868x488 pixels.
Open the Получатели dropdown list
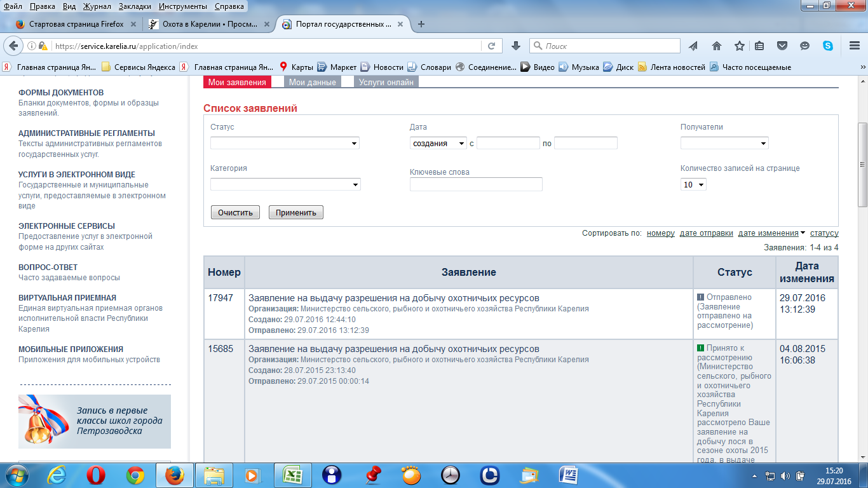tap(724, 144)
